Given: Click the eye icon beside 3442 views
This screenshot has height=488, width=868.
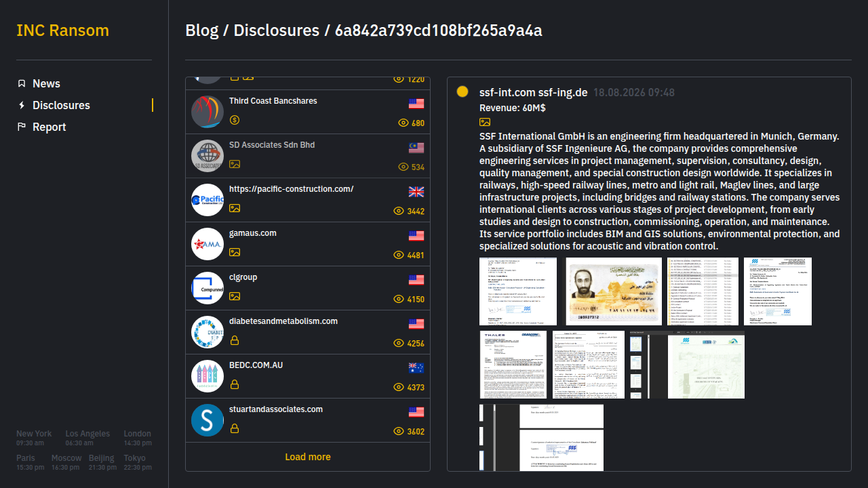Looking at the screenshot, I should click(399, 211).
